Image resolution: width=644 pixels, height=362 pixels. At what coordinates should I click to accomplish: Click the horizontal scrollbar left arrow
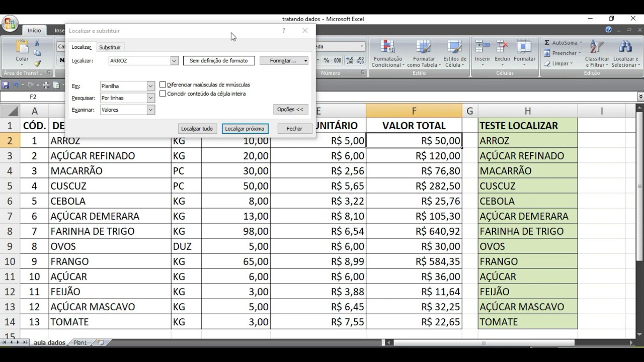click(388, 342)
